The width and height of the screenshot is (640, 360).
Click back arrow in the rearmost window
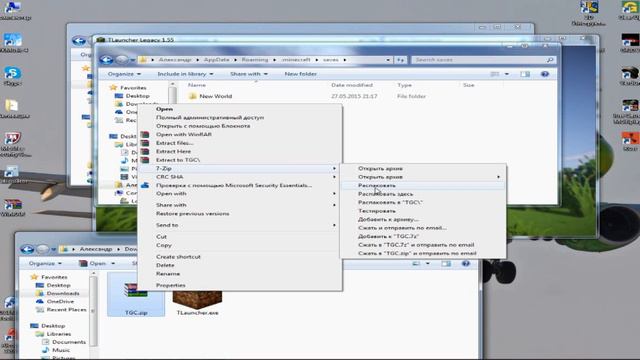[78, 41]
